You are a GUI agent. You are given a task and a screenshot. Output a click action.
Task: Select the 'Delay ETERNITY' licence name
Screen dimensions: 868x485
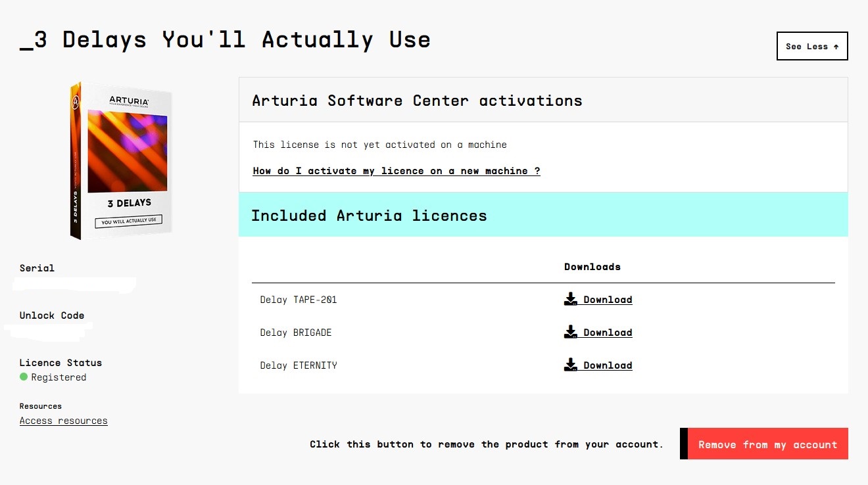click(299, 365)
